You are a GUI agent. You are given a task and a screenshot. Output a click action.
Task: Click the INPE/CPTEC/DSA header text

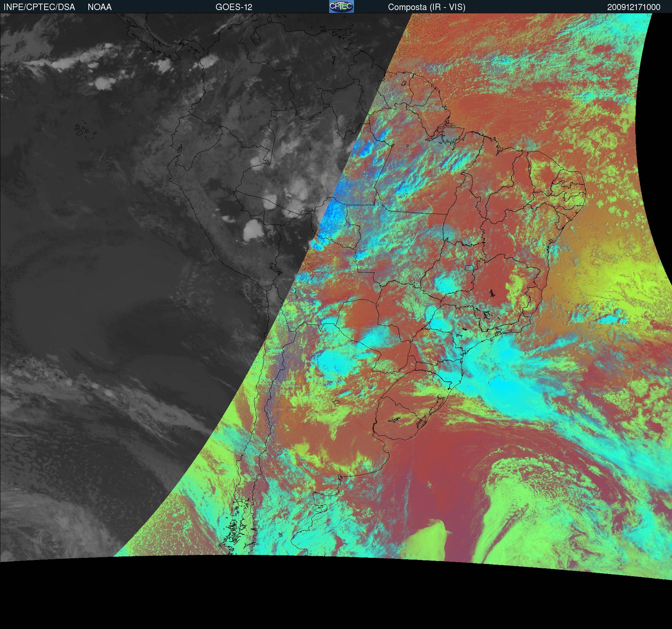coord(39,7)
